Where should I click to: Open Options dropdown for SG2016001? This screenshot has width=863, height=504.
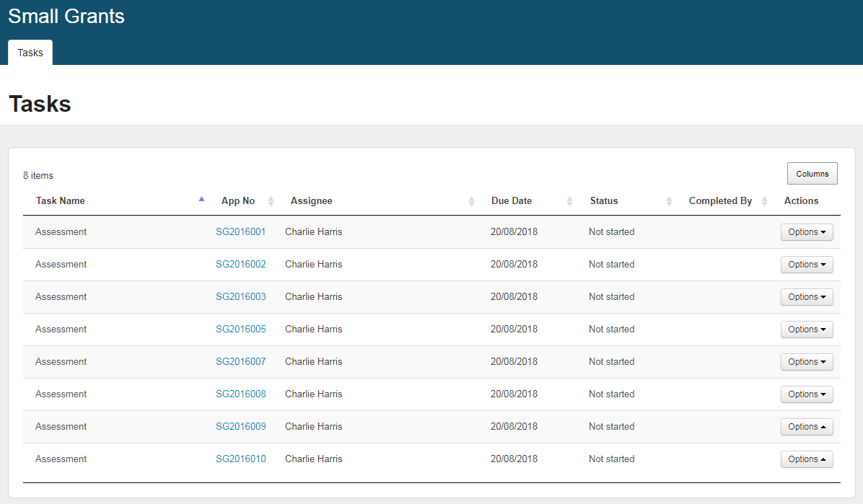(807, 232)
